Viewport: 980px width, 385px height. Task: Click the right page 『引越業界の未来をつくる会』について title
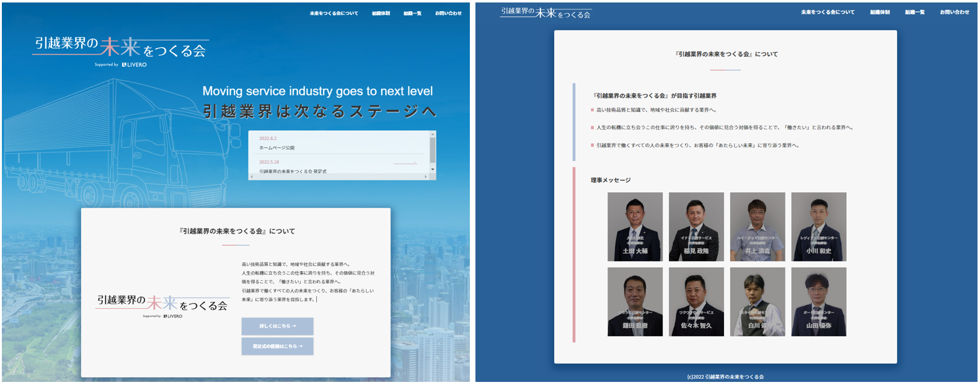[x=726, y=55]
